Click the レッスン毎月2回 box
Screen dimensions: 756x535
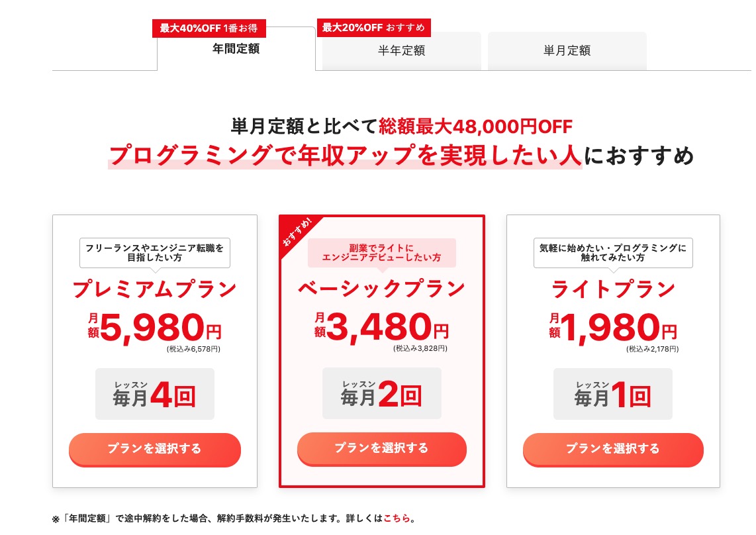pos(382,393)
